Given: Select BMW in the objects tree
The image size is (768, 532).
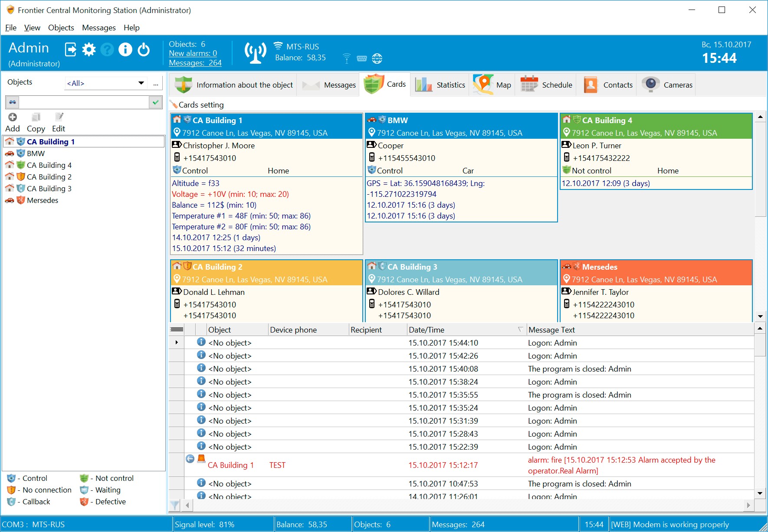Looking at the screenshot, I should pyautogui.click(x=36, y=153).
